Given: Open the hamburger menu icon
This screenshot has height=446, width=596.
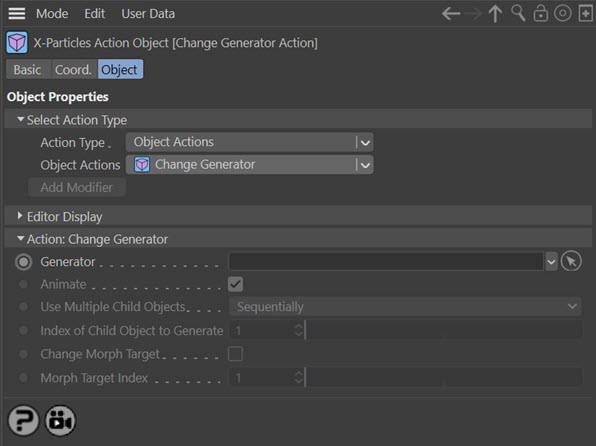Looking at the screenshot, I should point(17,14).
